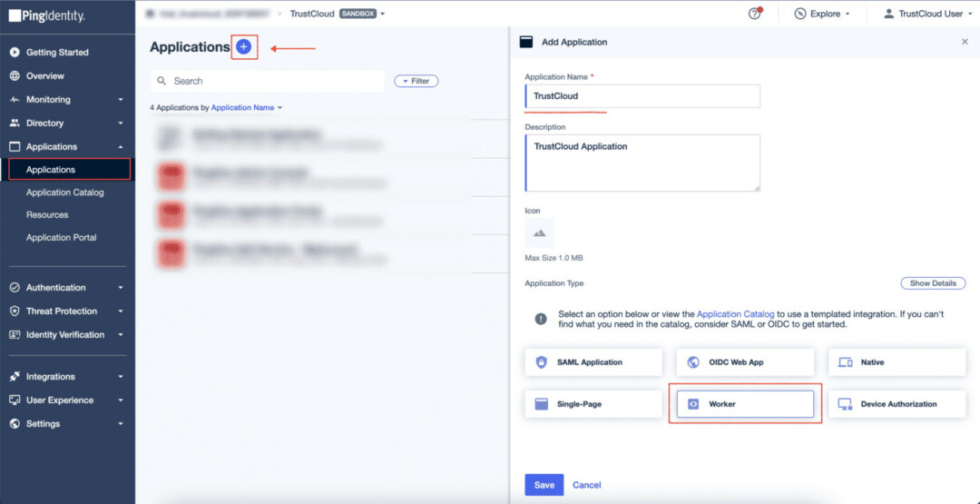Follow the Application Catalog link in hint
Screen dimensions: 980x504
click(x=736, y=313)
